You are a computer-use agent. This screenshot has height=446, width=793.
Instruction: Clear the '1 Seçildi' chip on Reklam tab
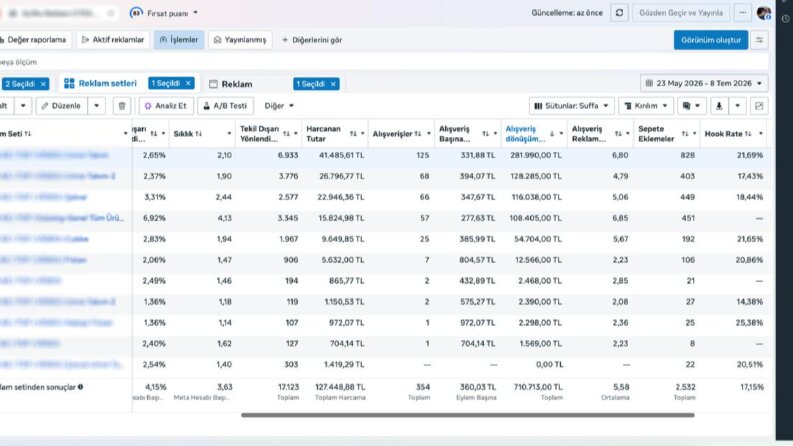point(333,84)
